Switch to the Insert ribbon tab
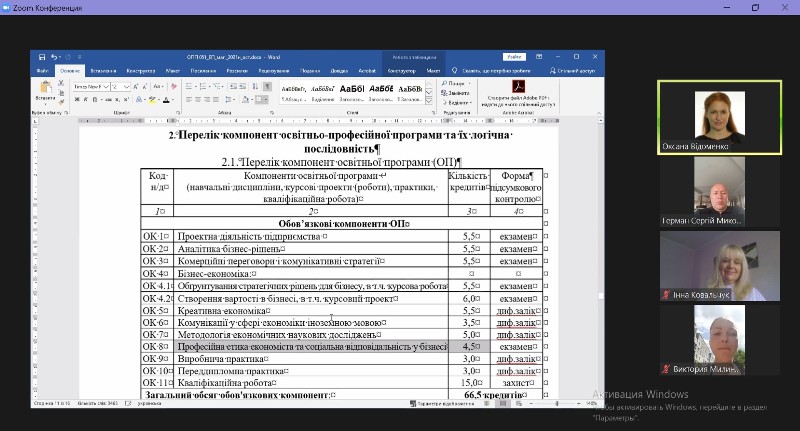Image resolution: width=800 pixels, height=431 pixels. tap(103, 71)
